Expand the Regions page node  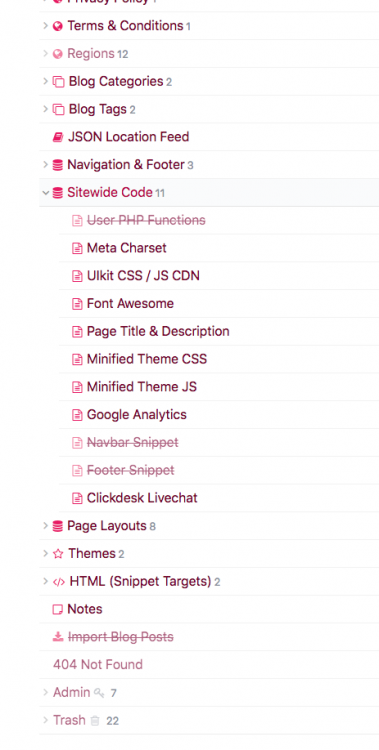(x=45, y=54)
